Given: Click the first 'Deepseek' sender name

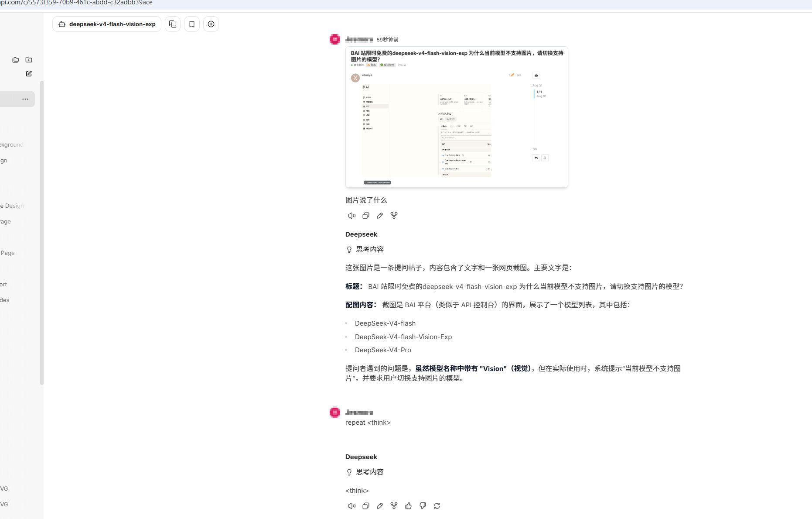Looking at the screenshot, I should click(x=361, y=234).
